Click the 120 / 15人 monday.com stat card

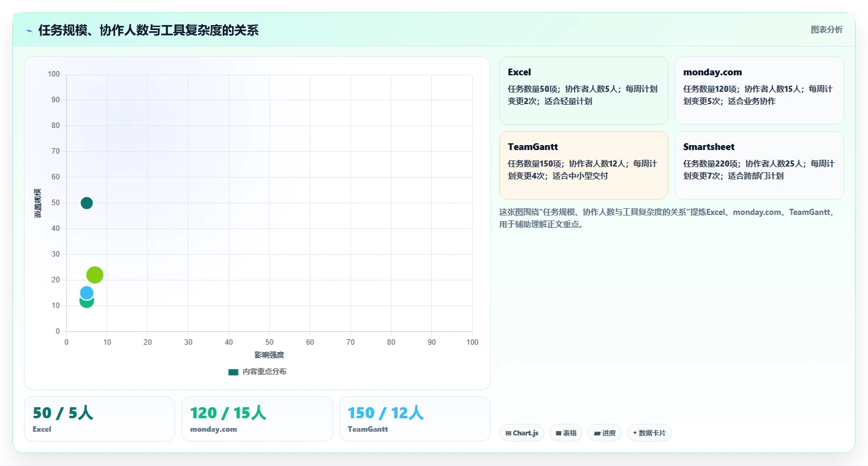coord(257,419)
